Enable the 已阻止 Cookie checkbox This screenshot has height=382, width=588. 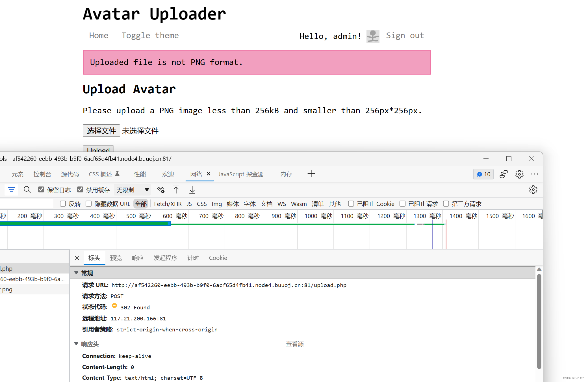[x=351, y=203]
